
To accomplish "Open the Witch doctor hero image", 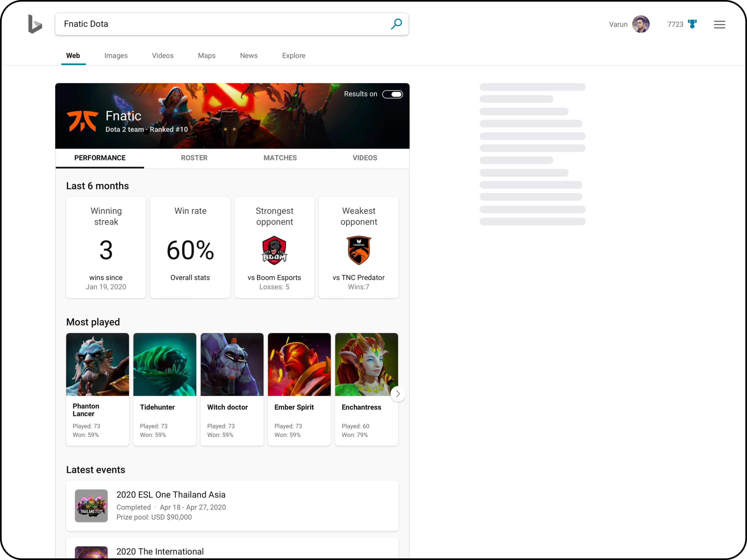I will tap(232, 364).
